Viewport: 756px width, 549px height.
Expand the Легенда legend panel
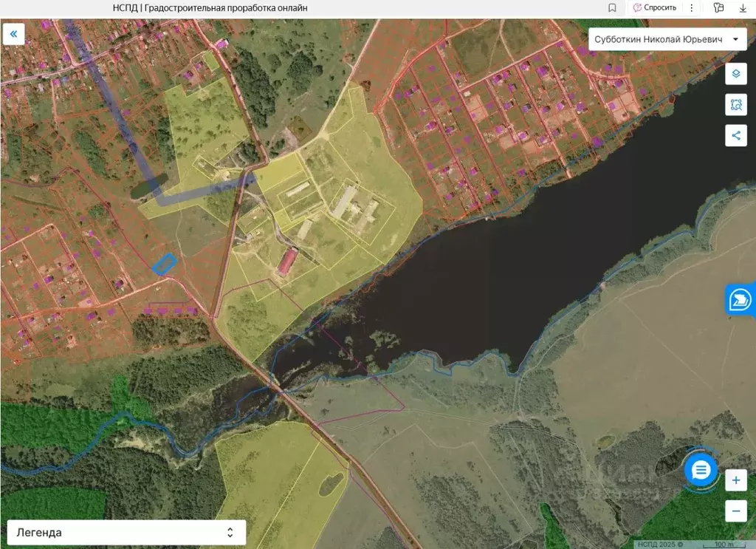point(126,532)
